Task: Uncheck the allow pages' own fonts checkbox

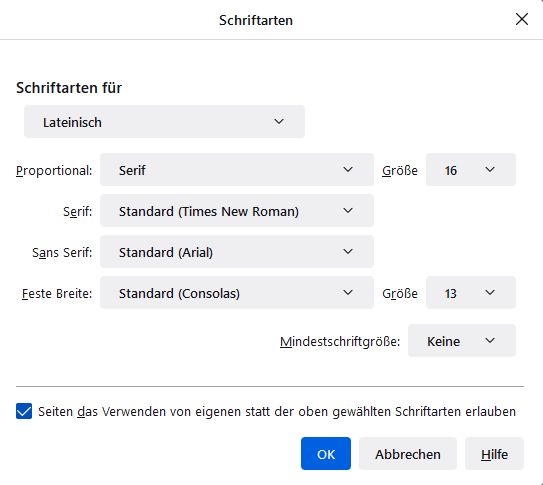Action: click(x=24, y=411)
